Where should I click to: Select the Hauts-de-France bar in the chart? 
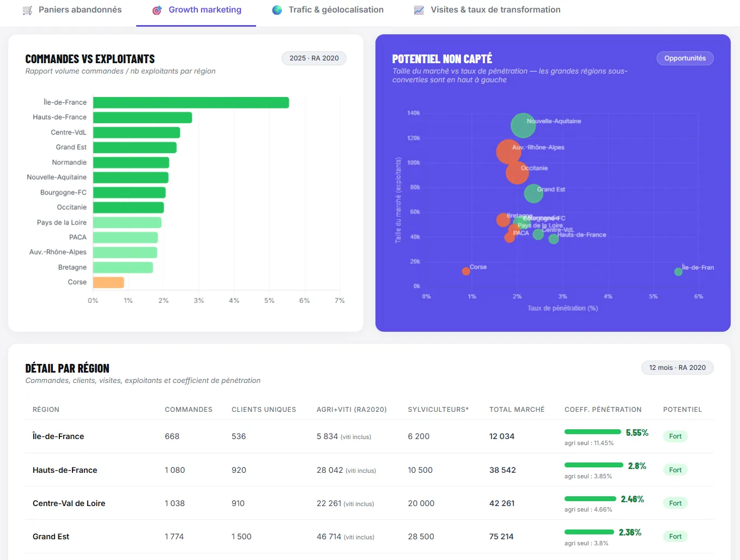click(x=143, y=118)
